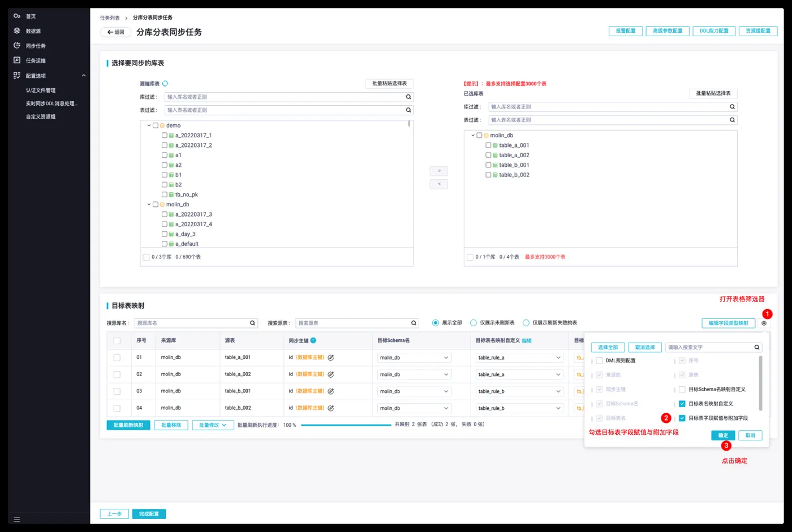Open DDL能力配置 settings
This screenshot has width=792, height=532.
click(714, 31)
